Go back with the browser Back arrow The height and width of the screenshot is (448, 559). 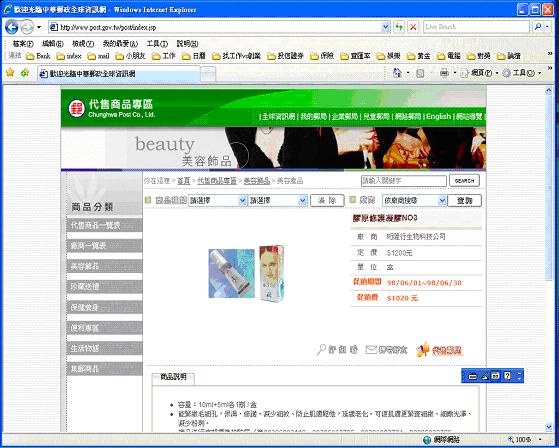12,27
